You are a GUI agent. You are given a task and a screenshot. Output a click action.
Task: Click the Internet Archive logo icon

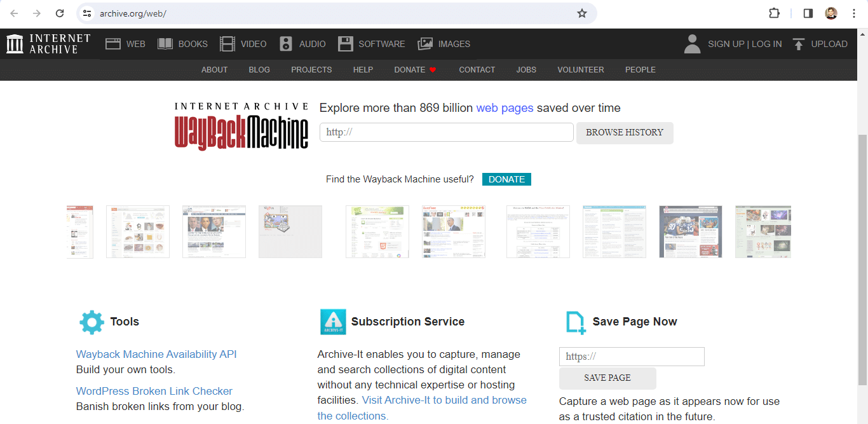pos(15,44)
